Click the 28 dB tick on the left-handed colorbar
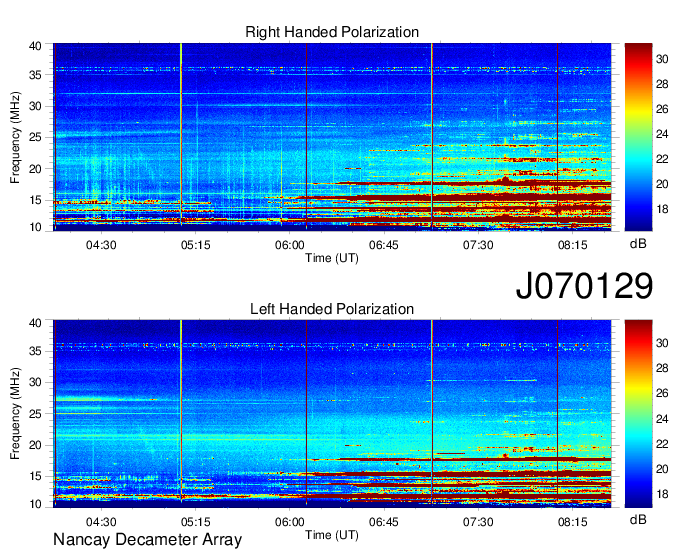 pyautogui.click(x=662, y=369)
